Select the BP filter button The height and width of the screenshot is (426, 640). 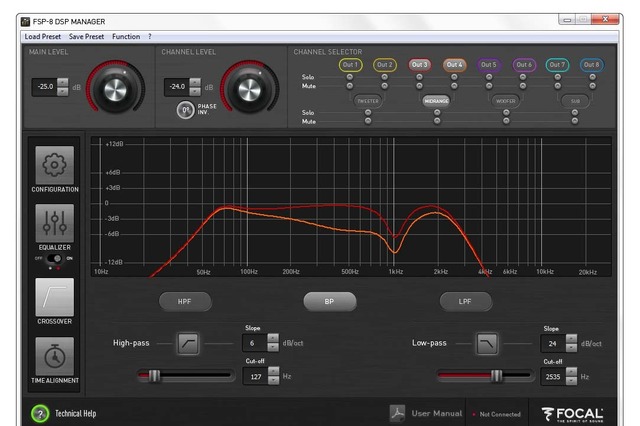[329, 300]
